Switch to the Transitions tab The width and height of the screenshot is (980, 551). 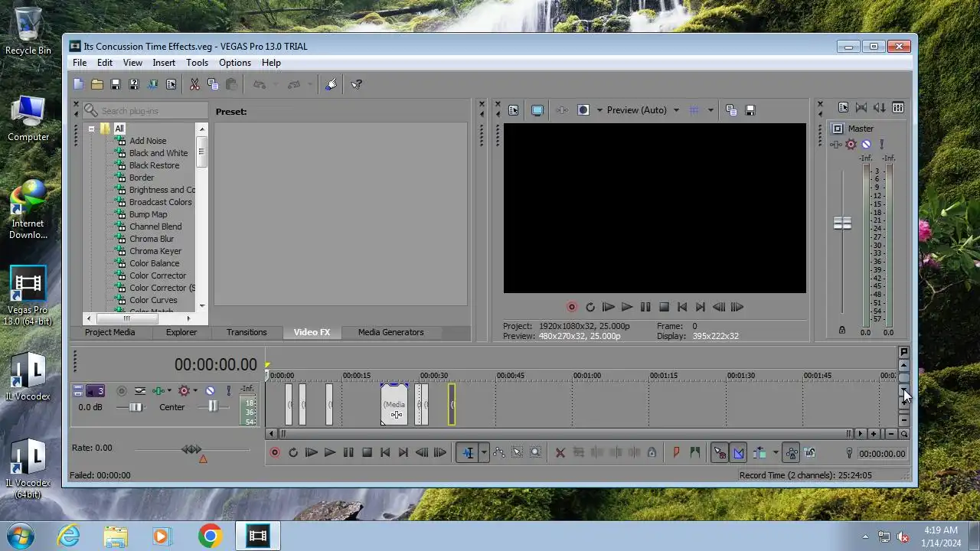(247, 332)
